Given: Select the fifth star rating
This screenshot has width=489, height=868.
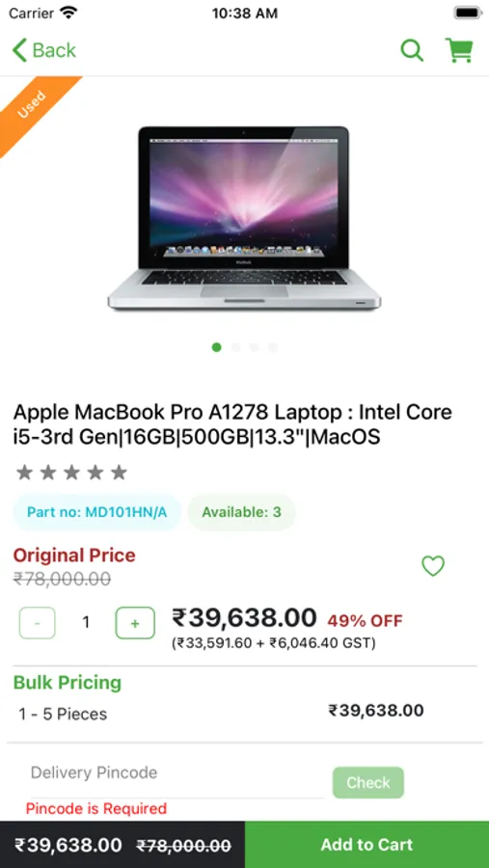Looking at the screenshot, I should [x=119, y=473].
